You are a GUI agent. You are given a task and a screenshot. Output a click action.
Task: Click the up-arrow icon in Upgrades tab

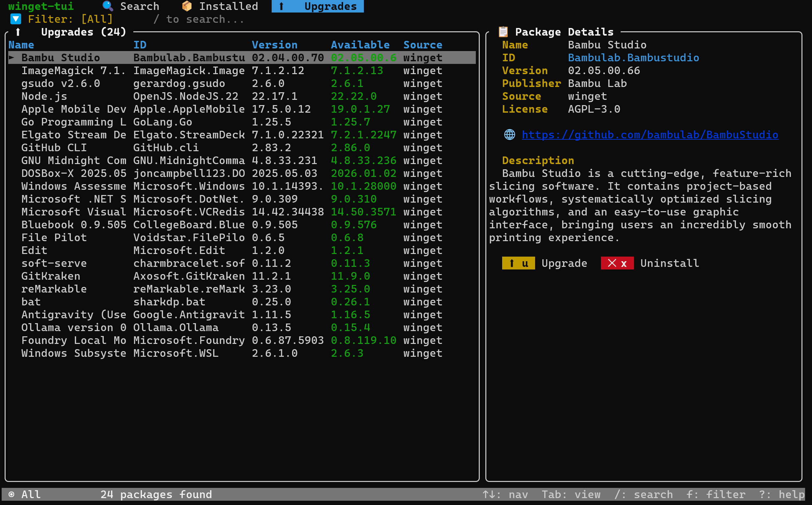pos(281,6)
